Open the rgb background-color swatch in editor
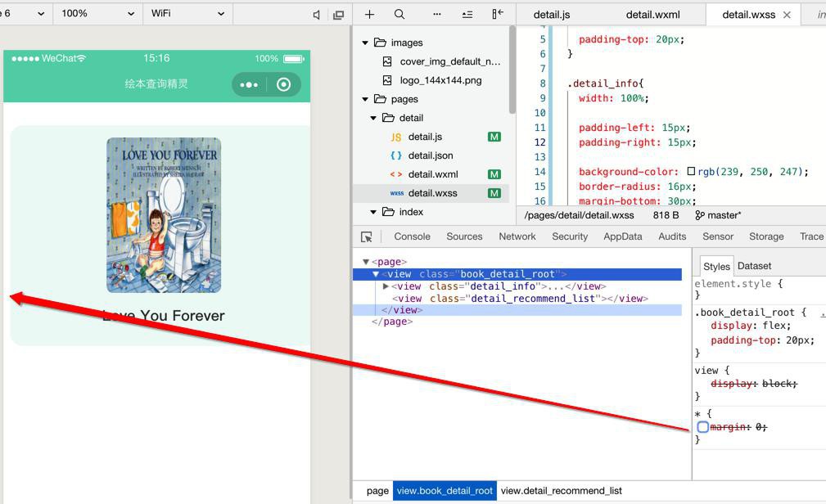 pos(691,171)
